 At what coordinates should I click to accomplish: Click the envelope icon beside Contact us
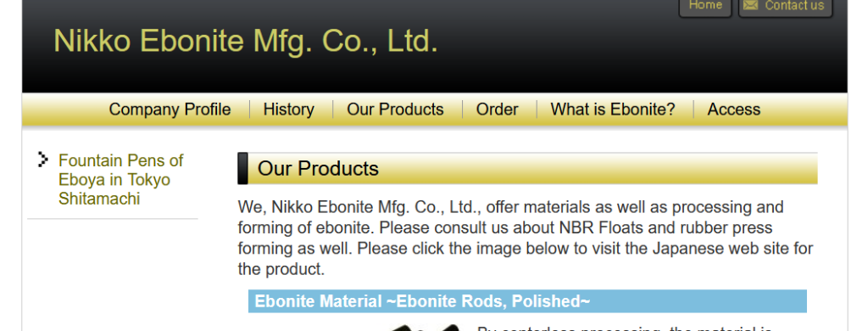click(751, 5)
